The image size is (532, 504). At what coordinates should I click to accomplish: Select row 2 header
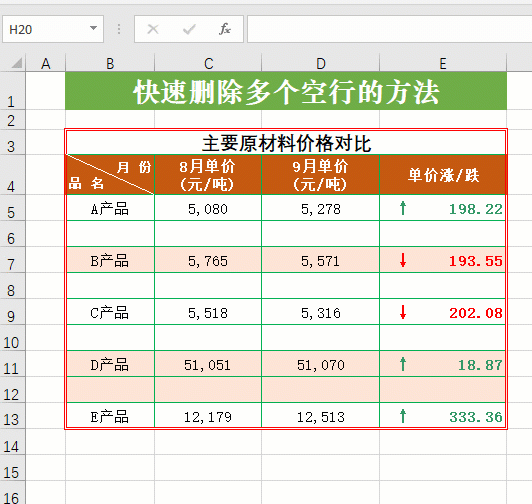13,119
